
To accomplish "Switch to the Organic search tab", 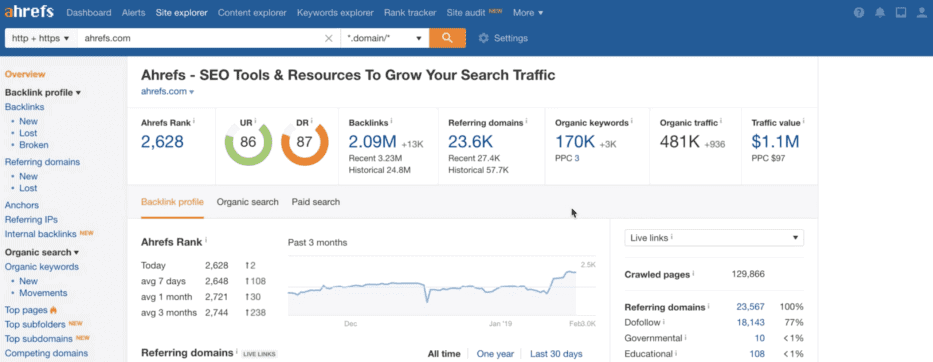I will coord(248,202).
